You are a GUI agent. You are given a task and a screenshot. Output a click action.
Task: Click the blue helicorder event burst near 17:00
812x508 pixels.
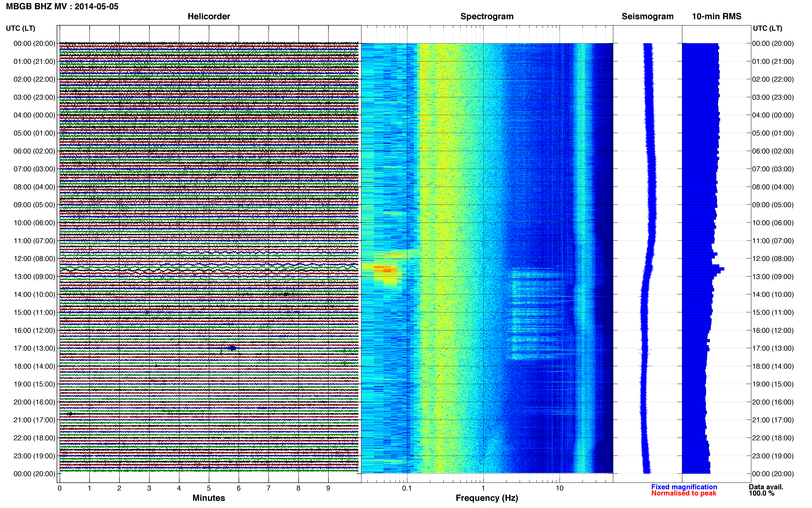coord(232,348)
